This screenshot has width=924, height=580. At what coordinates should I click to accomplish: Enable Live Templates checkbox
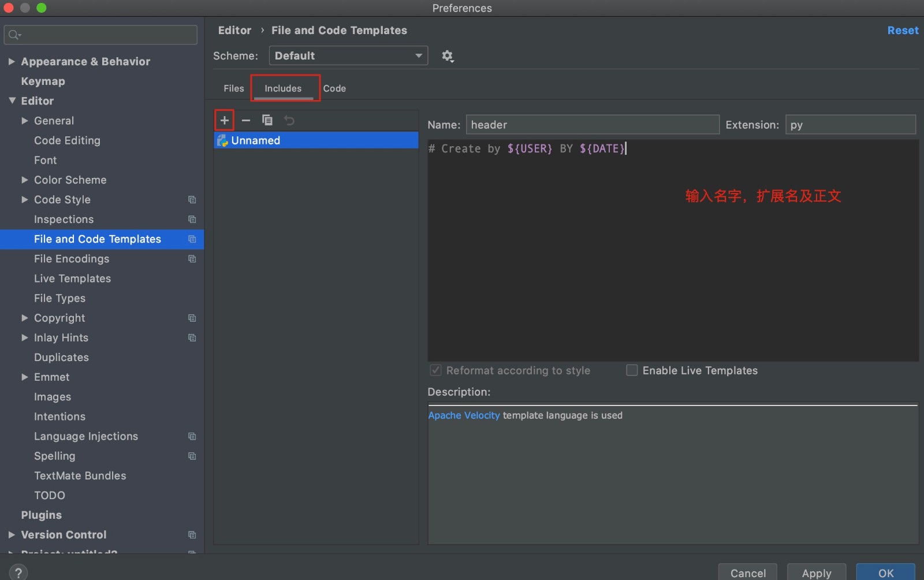click(x=632, y=370)
